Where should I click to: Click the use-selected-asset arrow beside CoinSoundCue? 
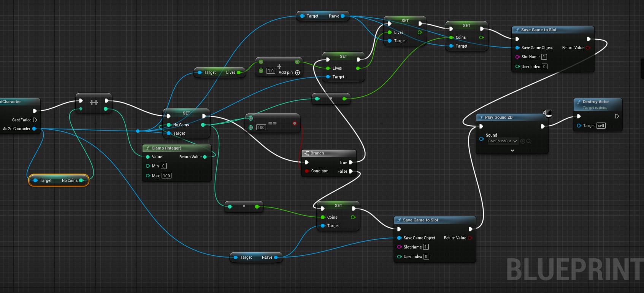pyautogui.click(x=523, y=141)
